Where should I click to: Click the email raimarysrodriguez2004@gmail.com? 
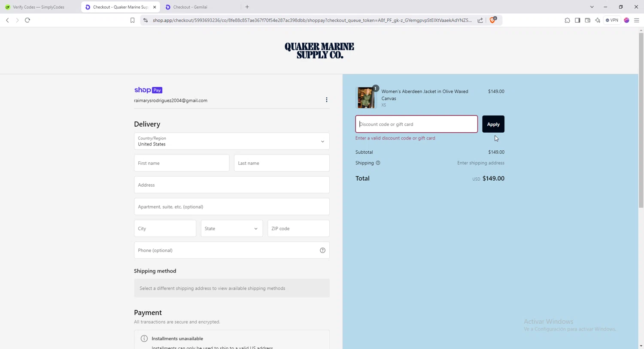[170, 100]
